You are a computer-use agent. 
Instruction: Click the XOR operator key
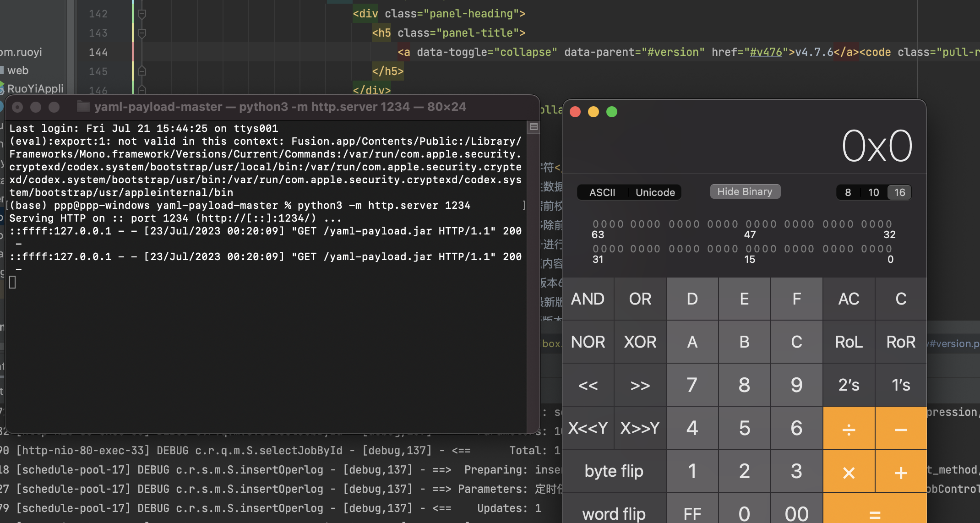tap(640, 342)
